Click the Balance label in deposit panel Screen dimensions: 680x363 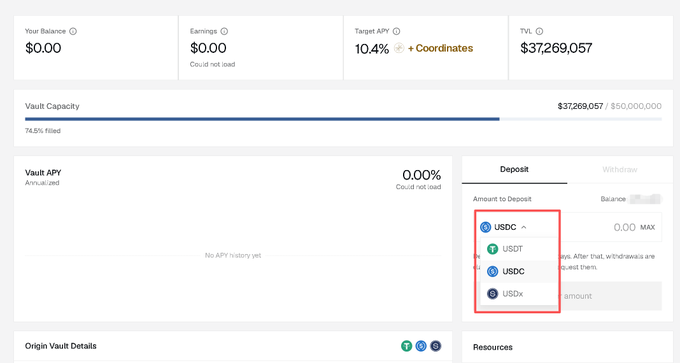tap(613, 199)
